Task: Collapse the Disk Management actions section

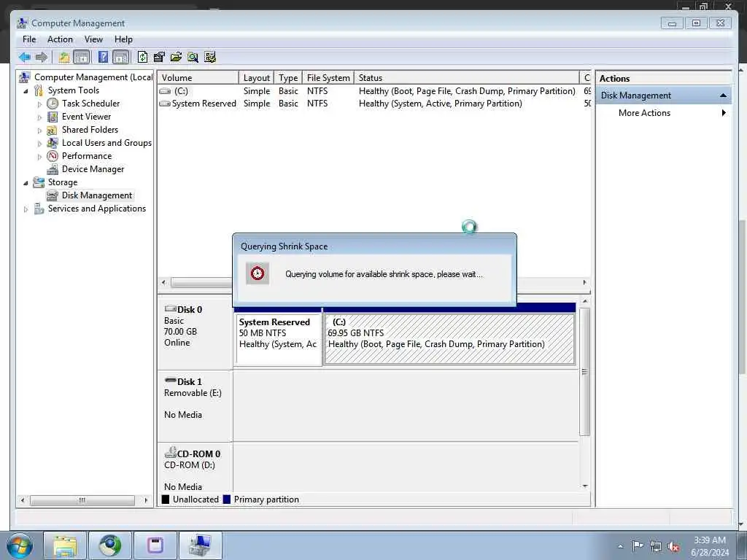Action: 723,96
